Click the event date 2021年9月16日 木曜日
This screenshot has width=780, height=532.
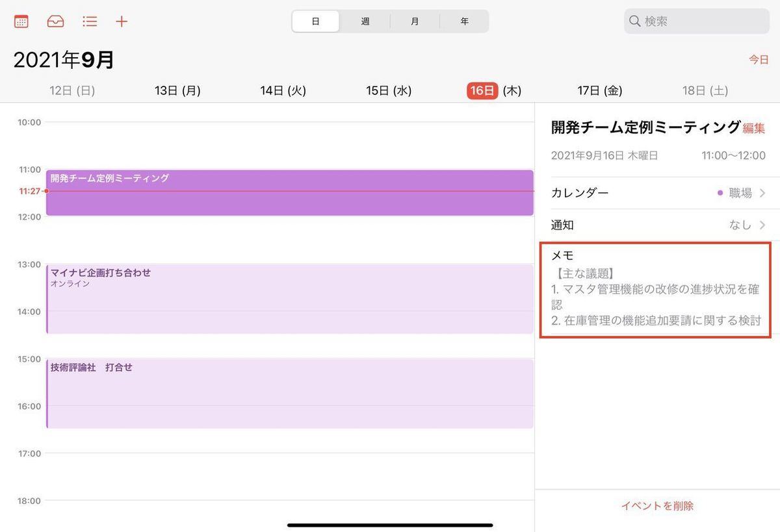604,156
